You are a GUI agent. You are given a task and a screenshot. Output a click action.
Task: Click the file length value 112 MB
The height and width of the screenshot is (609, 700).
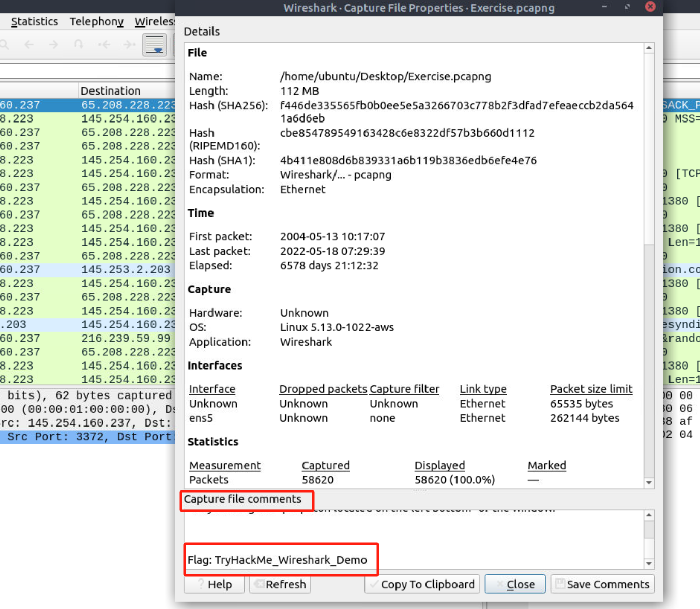click(299, 91)
